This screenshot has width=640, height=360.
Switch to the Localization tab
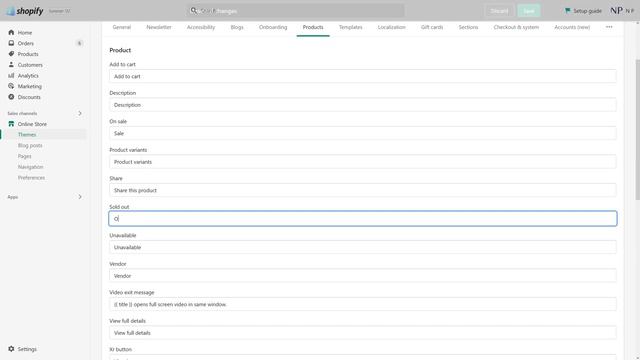391,27
